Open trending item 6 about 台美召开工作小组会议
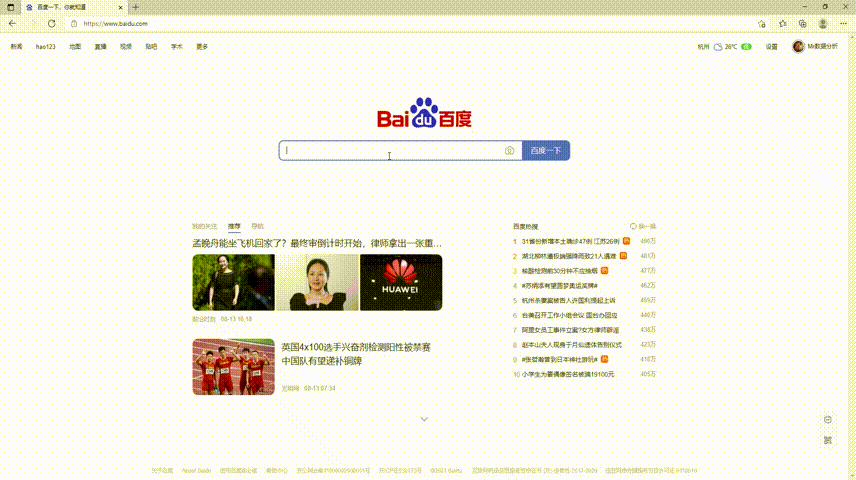The image size is (856, 480). (x=569, y=315)
